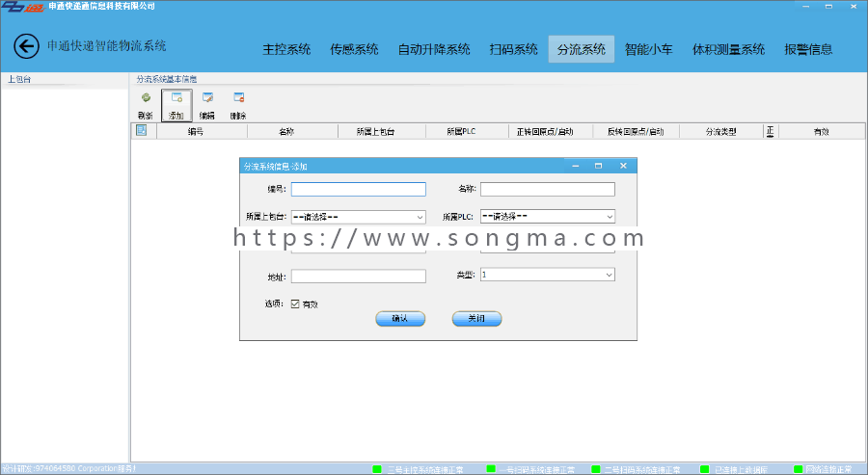
Task: Open the 传感系统 tab
Action: tap(354, 49)
